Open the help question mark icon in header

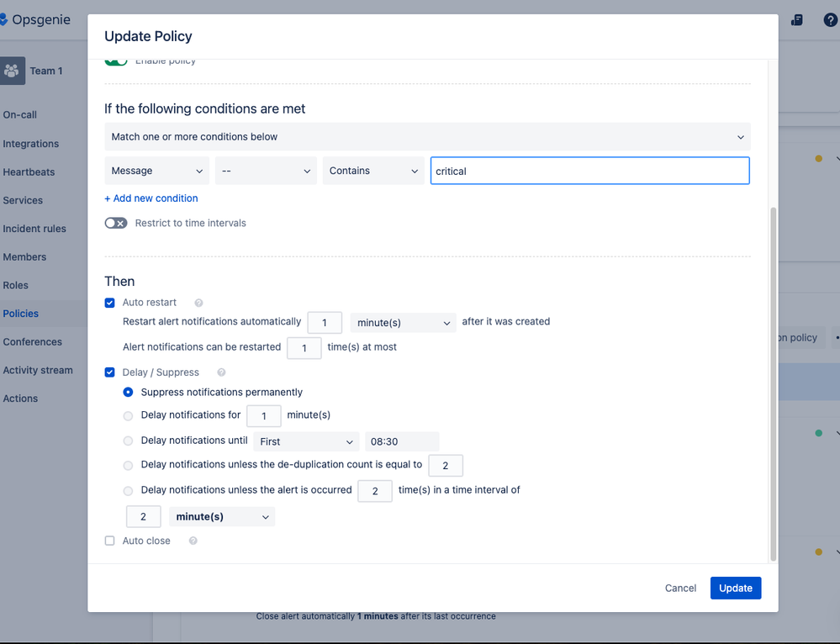[x=830, y=20]
